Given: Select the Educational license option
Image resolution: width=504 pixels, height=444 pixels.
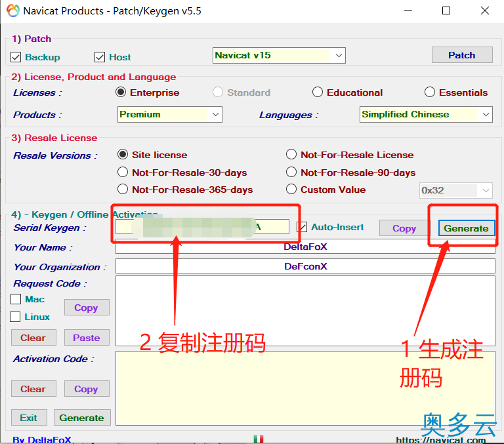Looking at the screenshot, I should 317,92.
